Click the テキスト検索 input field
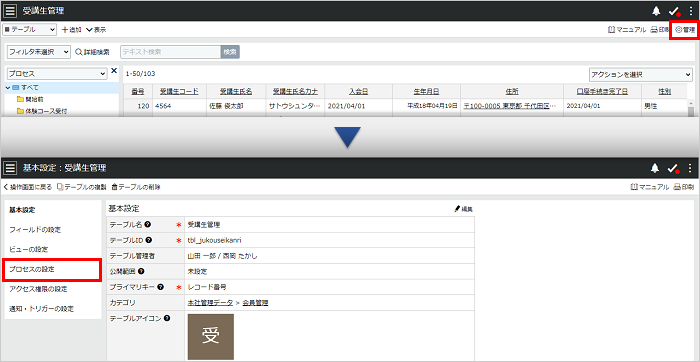 (x=171, y=52)
